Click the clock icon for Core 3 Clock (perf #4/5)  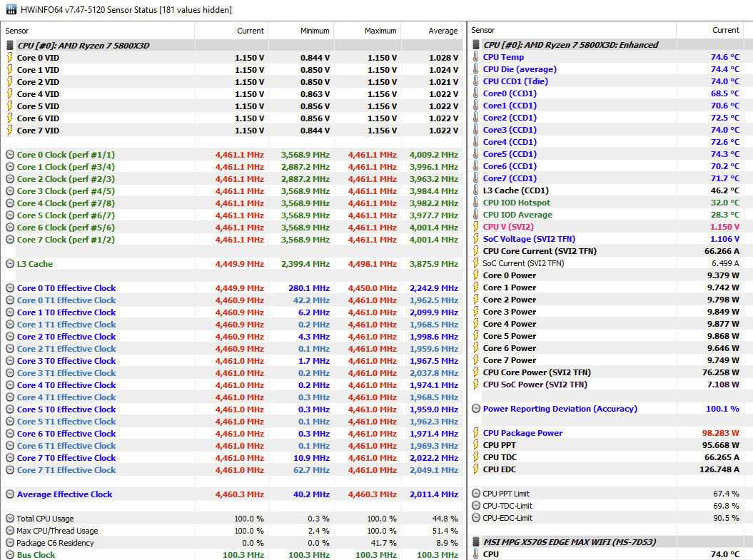click(9, 191)
